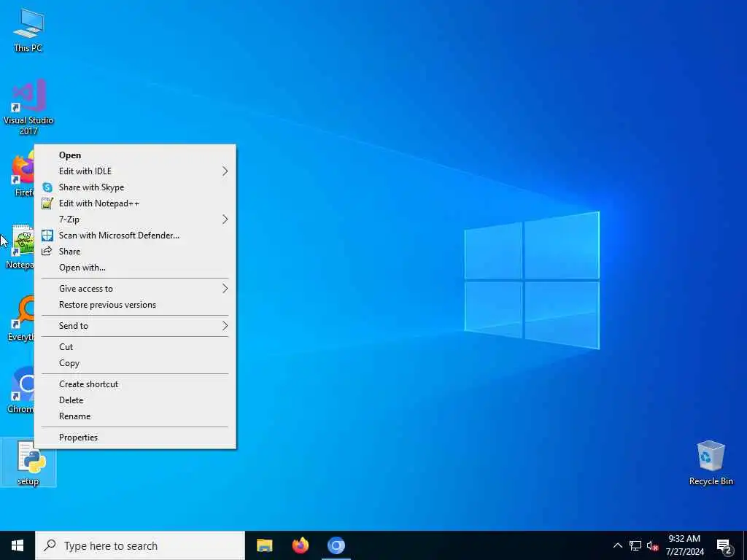The width and height of the screenshot is (747, 560).
Task: Open the 7-Zip submenu
Action: [135, 219]
